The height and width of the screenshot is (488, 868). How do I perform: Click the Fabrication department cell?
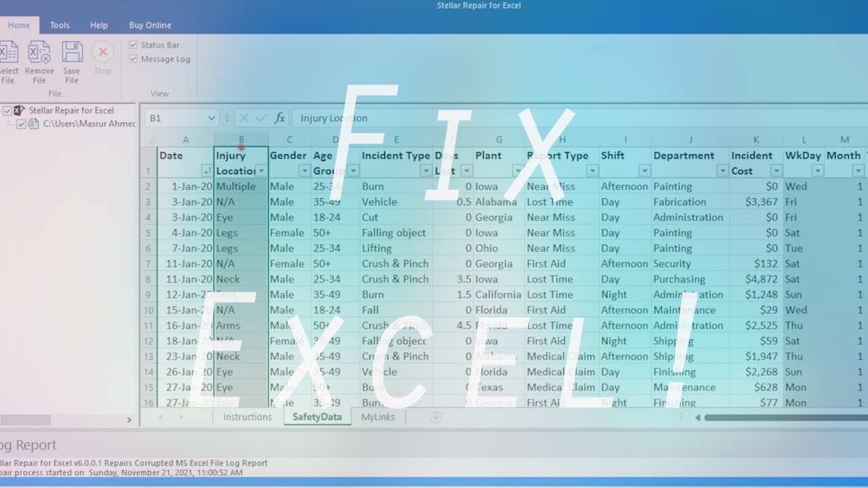(x=690, y=202)
